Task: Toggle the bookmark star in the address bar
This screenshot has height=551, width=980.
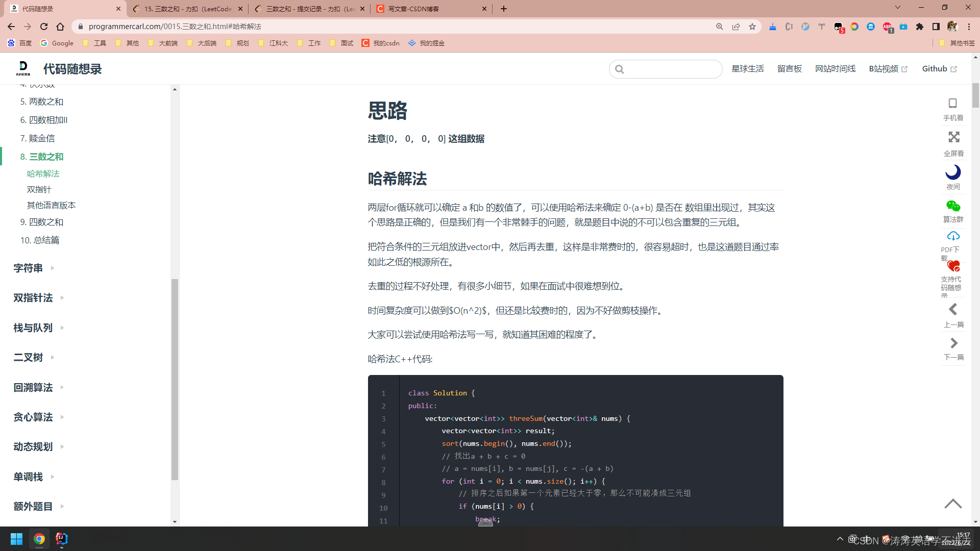Action: pyautogui.click(x=752, y=27)
